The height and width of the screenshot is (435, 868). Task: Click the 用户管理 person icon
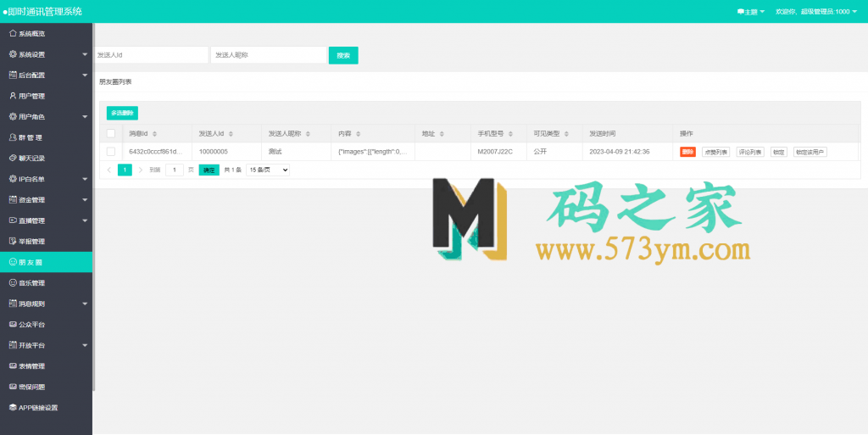(13, 96)
